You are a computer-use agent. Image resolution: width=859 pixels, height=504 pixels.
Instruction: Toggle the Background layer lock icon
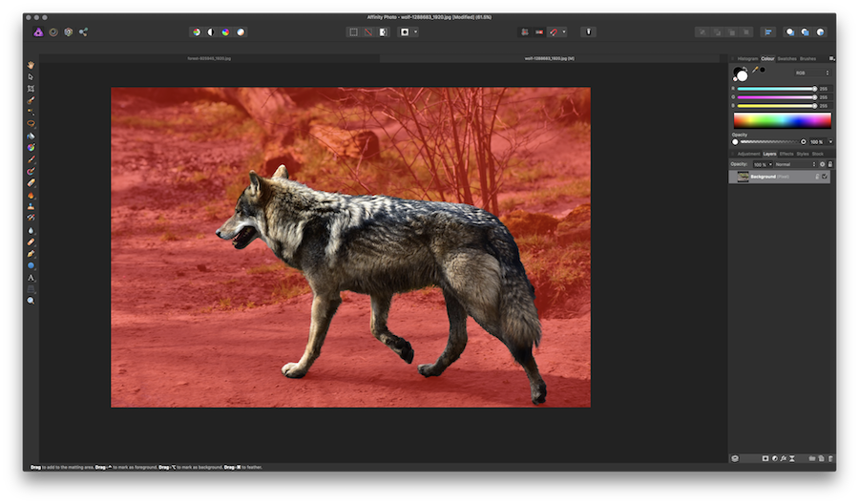point(816,177)
